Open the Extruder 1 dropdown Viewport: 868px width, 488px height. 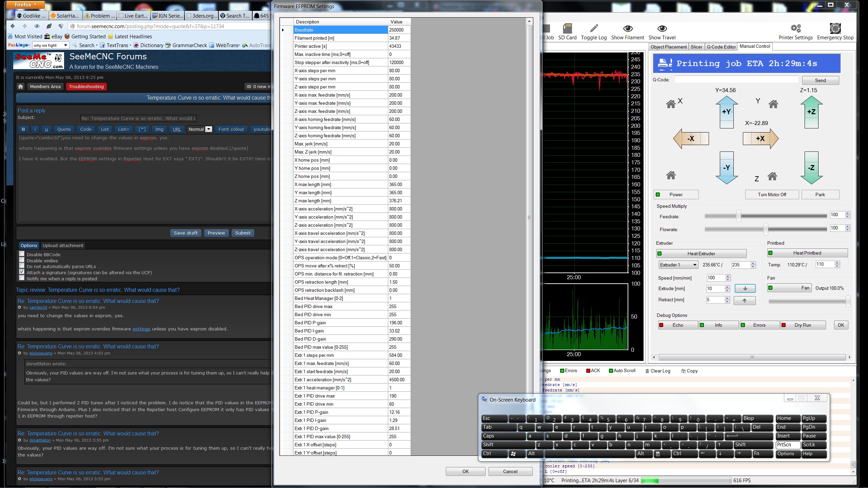[678, 265]
